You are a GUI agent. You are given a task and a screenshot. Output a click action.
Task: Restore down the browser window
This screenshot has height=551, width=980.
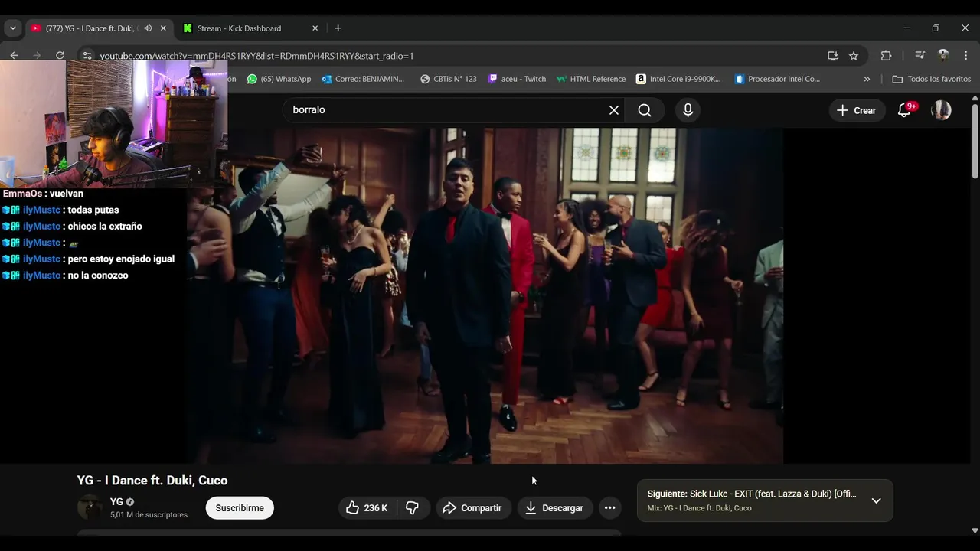(x=936, y=28)
